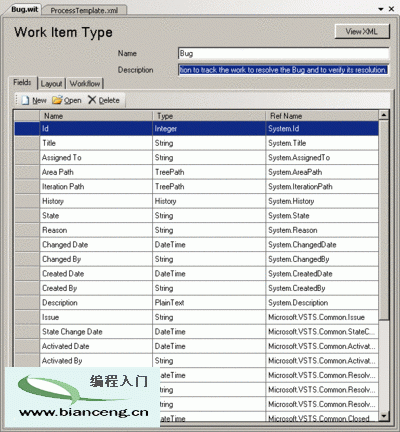Click DateTime type in Changed Date row
Viewport: 400px width, 432px height.
[x=209, y=245]
